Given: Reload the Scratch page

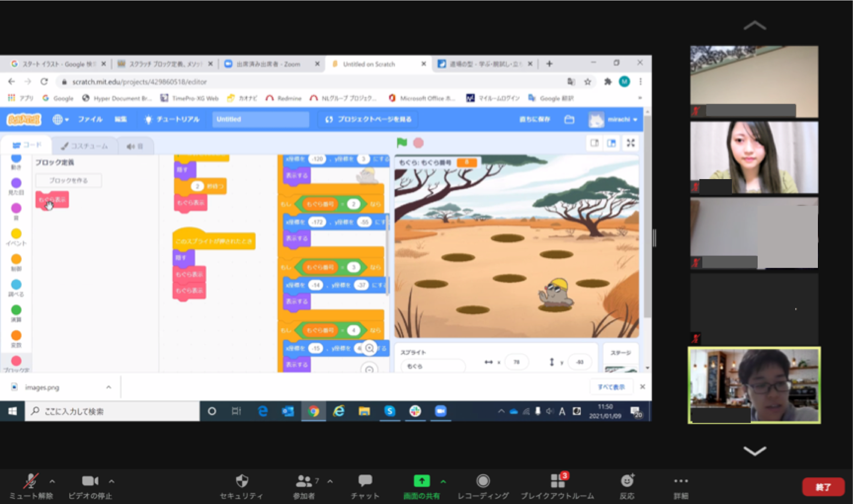Looking at the screenshot, I should [x=44, y=81].
